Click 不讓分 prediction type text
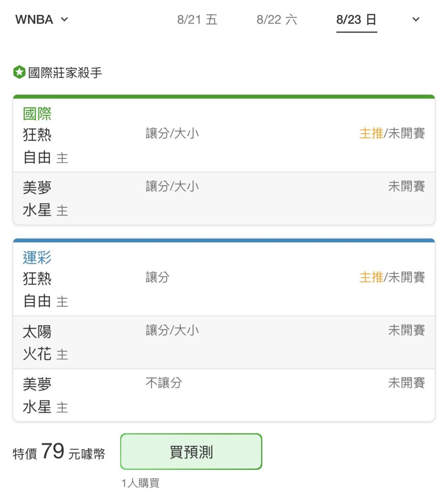This screenshot has height=496, width=448. point(164,383)
